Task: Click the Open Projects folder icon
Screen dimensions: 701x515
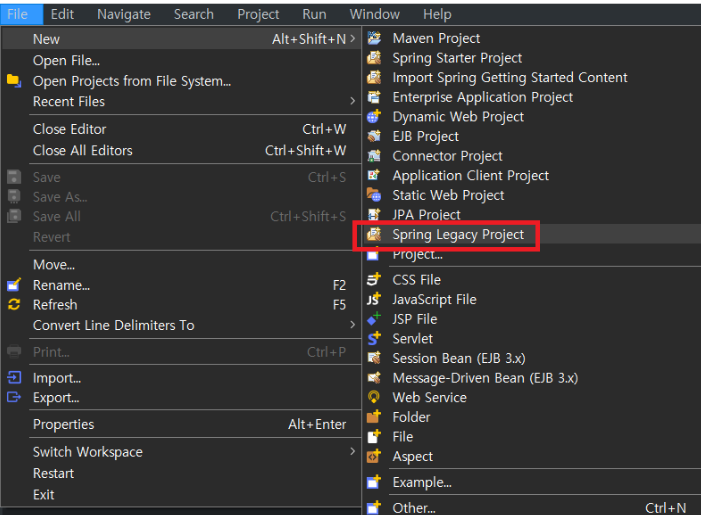Action: 14,81
